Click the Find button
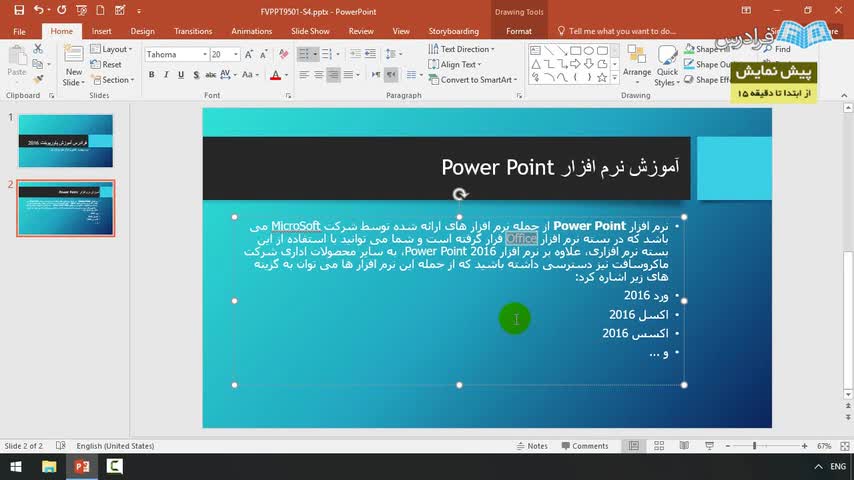This screenshot has width=854, height=480. [778, 49]
